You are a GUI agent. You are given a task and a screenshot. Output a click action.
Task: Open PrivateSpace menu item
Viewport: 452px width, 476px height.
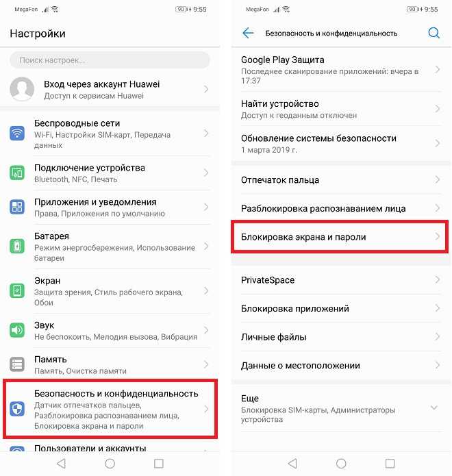click(341, 279)
